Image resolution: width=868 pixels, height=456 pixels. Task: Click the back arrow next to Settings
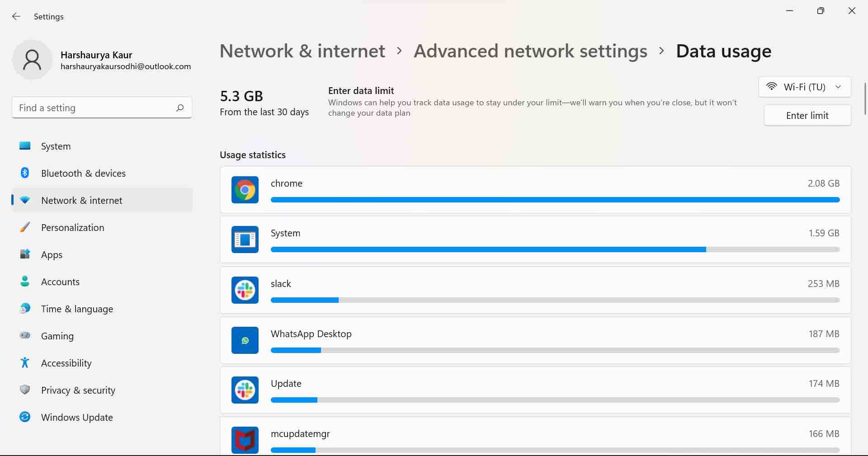pos(16,16)
